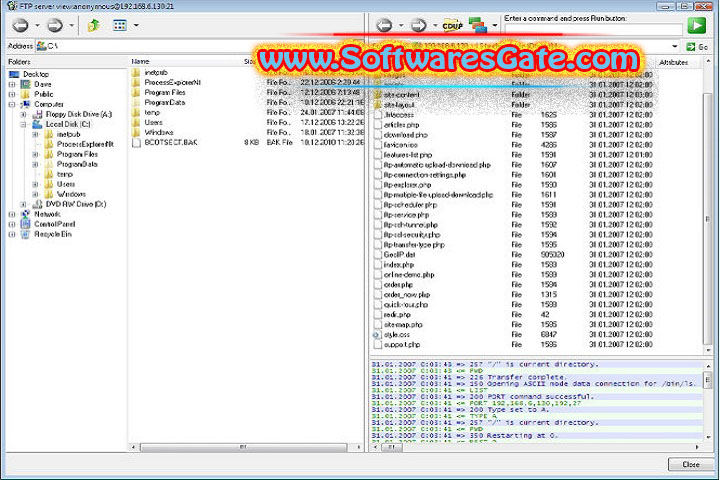Select Users folder in file list

[x=153, y=123]
